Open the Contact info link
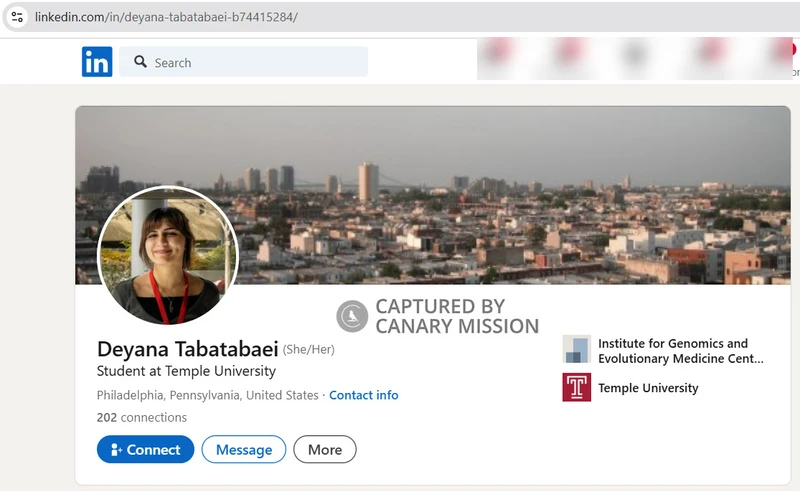Image resolution: width=800 pixels, height=491 pixels. click(x=364, y=395)
